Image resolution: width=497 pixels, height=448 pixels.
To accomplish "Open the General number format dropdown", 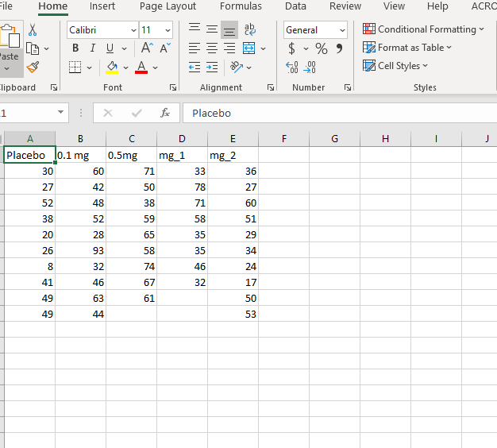I will [342, 30].
